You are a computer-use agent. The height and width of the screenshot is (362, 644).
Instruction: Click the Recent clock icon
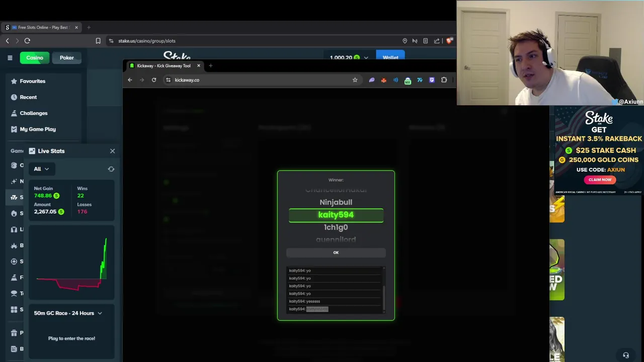(x=14, y=97)
